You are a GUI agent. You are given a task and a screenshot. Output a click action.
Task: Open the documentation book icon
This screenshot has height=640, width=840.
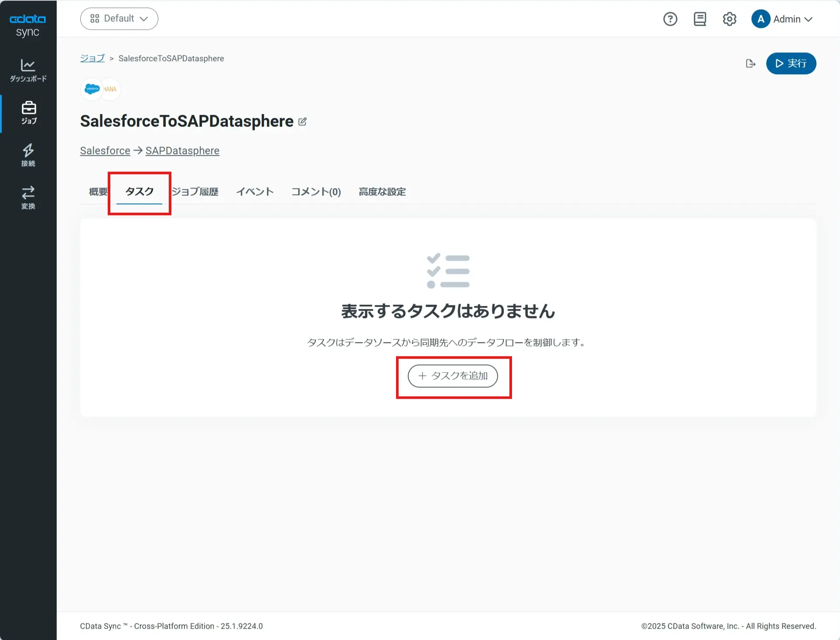(x=700, y=19)
